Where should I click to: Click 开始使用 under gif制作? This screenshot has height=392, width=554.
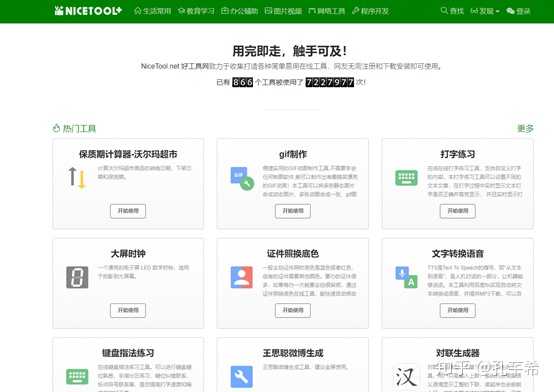[x=293, y=211]
